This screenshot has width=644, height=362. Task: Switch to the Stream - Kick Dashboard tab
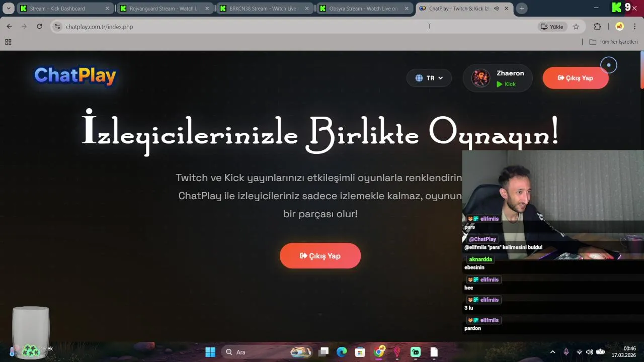coord(64,9)
